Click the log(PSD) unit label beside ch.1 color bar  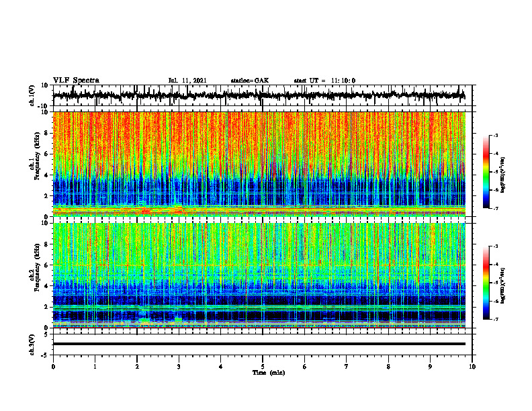pos(503,175)
